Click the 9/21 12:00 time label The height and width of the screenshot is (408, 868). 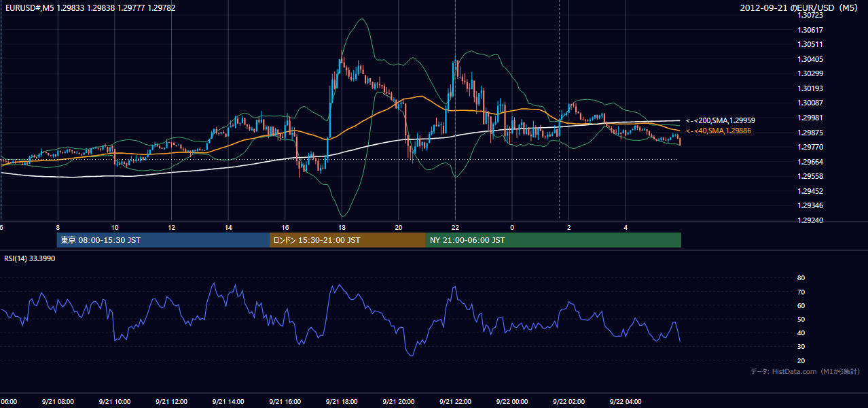(171, 402)
